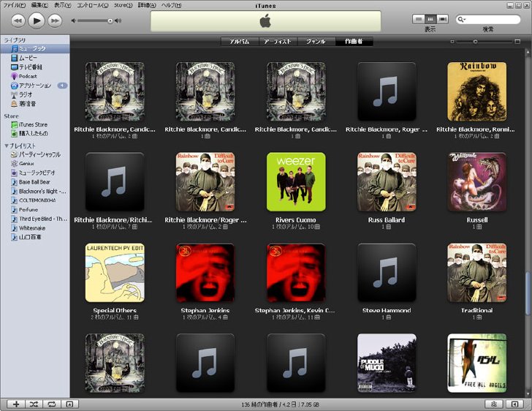Open the 詳細 menu
The image size is (532, 411).
(x=147, y=5)
